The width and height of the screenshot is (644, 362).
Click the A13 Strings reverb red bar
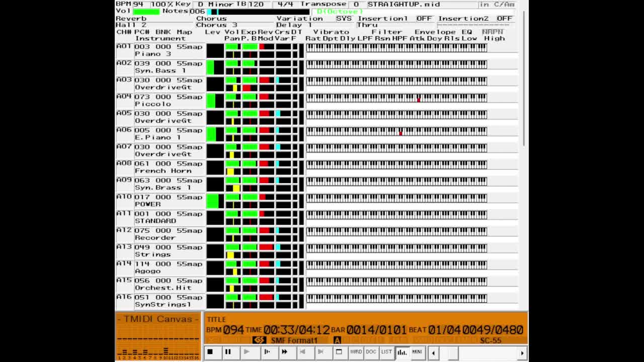coord(266,247)
